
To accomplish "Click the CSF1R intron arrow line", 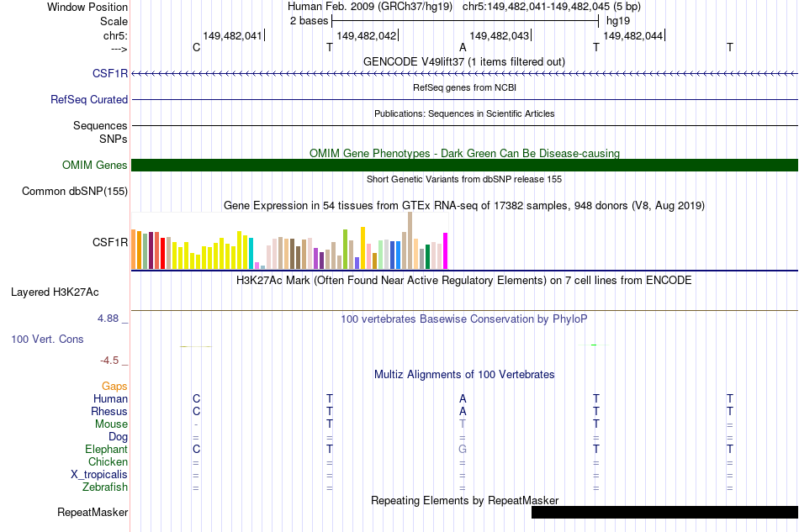I will coord(465,74).
